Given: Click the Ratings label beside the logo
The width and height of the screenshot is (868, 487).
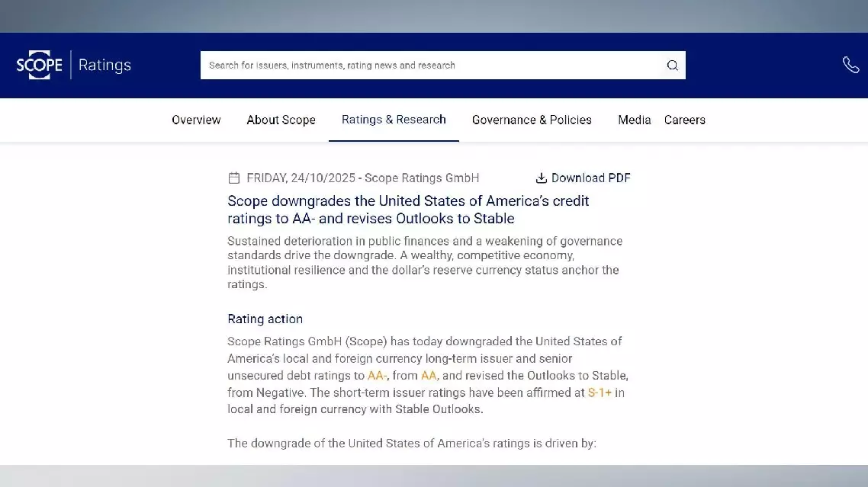Looking at the screenshot, I should click(104, 66).
